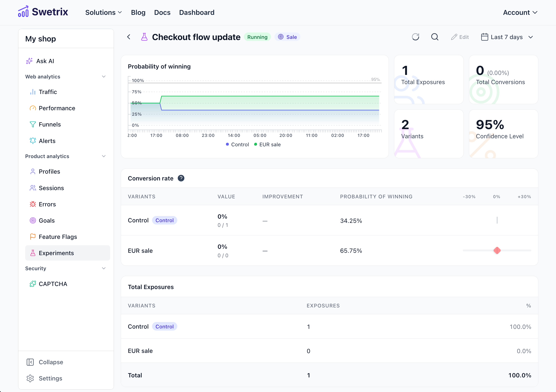Open the Last 7 days date range dropdown

click(507, 37)
